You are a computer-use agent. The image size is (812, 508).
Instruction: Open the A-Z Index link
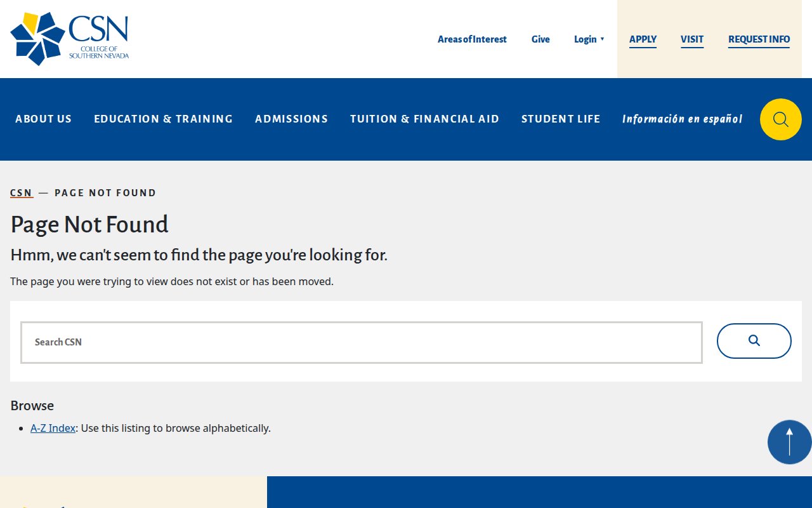(x=53, y=428)
